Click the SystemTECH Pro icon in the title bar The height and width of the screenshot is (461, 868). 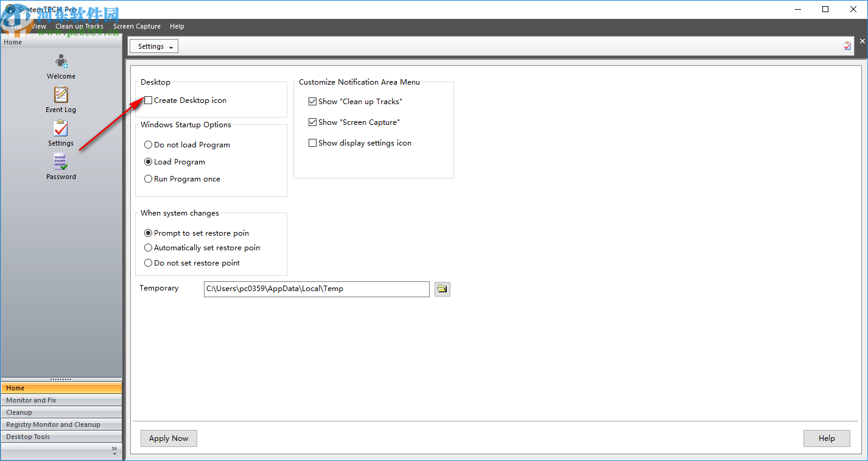click(10, 9)
